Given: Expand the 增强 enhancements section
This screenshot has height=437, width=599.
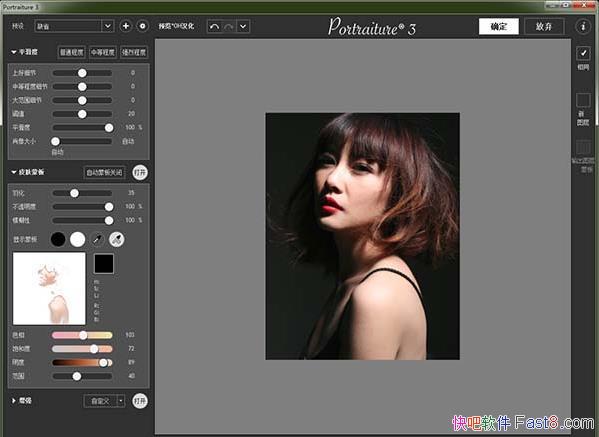Looking at the screenshot, I should point(14,401).
